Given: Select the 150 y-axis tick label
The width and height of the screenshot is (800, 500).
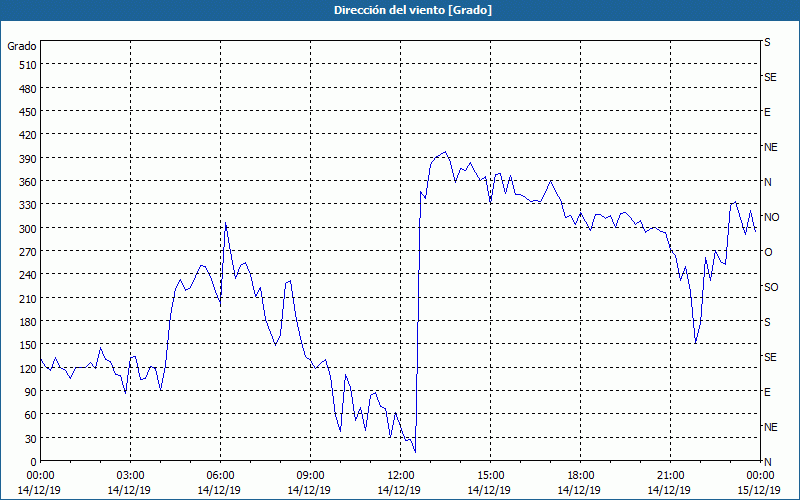Looking at the screenshot, I should 27,345.
